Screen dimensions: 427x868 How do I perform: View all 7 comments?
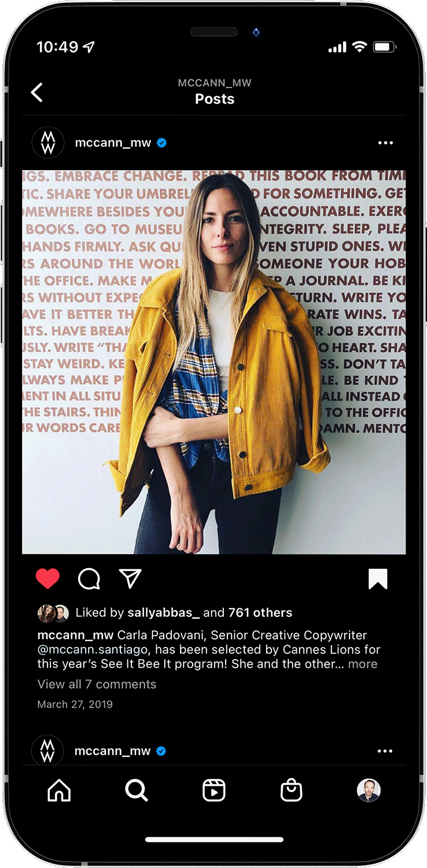coord(97,685)
